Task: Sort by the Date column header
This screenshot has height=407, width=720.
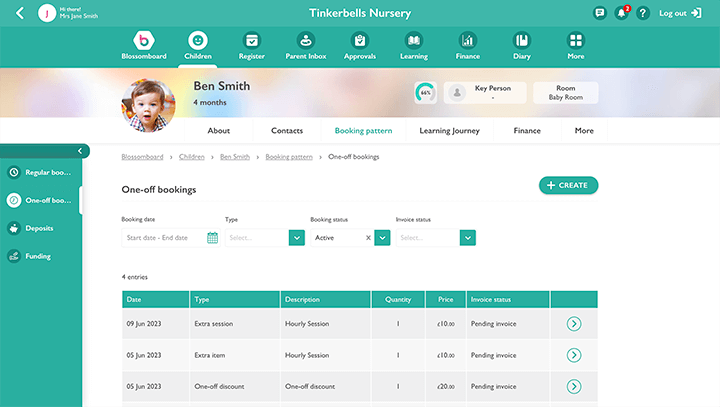Action: click(x=156, y=299)
